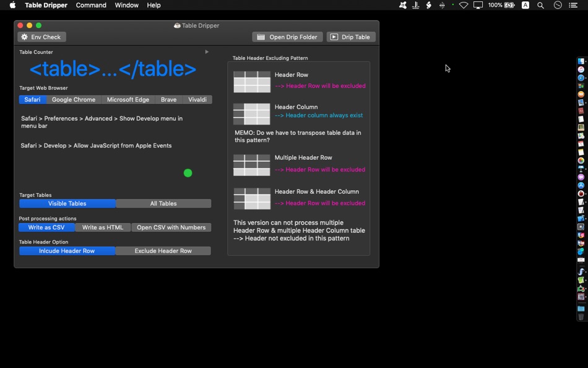Click the display mirroring menu bar icon

click(x=478, y=5)
